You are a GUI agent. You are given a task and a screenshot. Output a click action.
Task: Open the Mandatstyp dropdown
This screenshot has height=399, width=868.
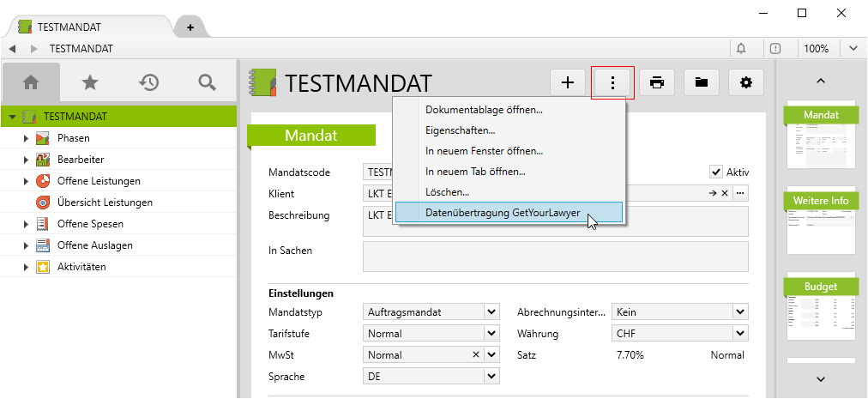(x=491, y=312)
